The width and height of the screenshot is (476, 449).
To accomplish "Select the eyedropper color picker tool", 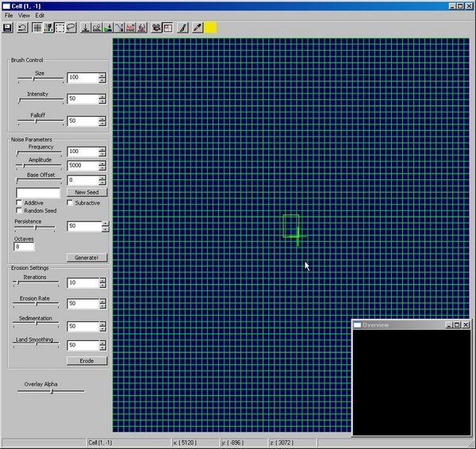I will [x=198, y=28].
